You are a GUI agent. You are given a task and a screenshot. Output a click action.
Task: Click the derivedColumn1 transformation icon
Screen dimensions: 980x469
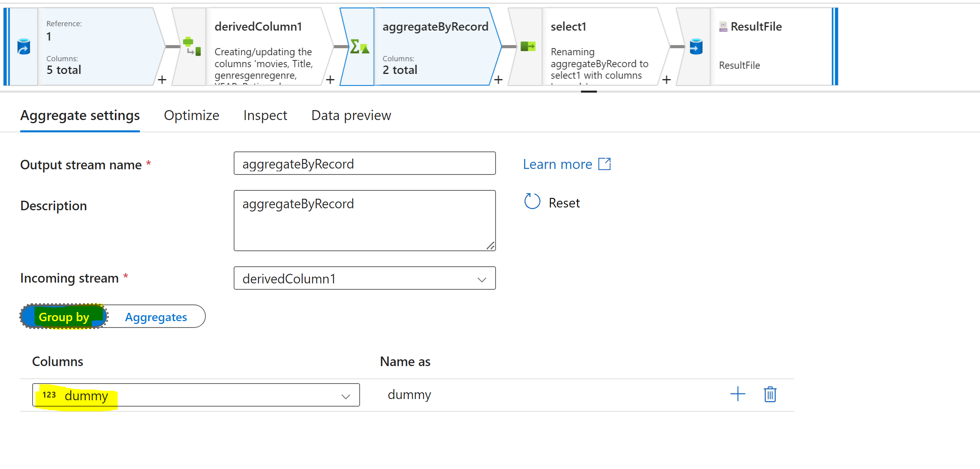pyautogui.click(x=191, y=47)
